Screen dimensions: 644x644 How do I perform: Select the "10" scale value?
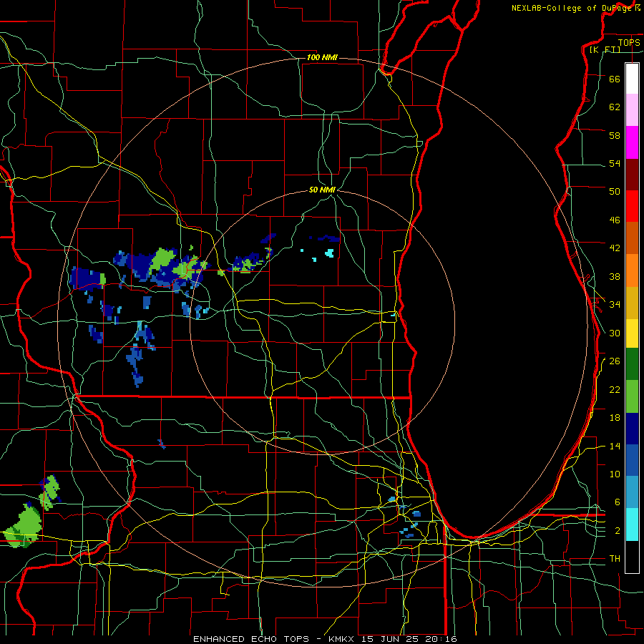point(615,474)
